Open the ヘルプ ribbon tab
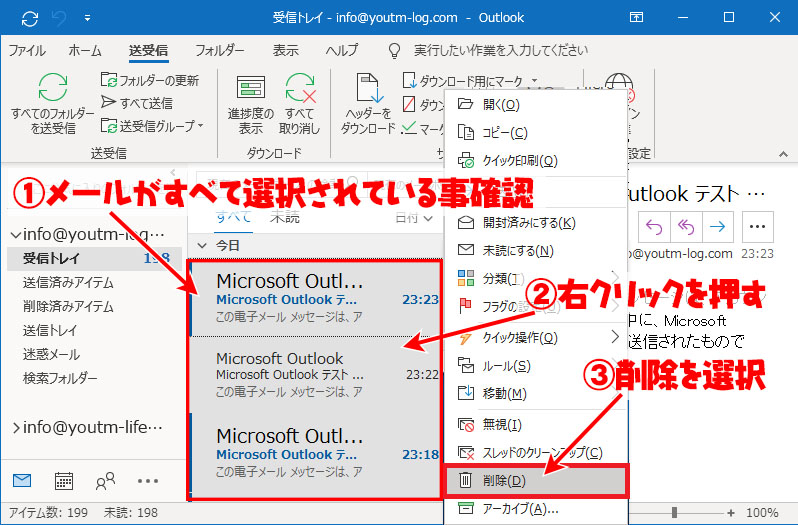The width and height of the screenshot is (798, 525). coord(341,50)
